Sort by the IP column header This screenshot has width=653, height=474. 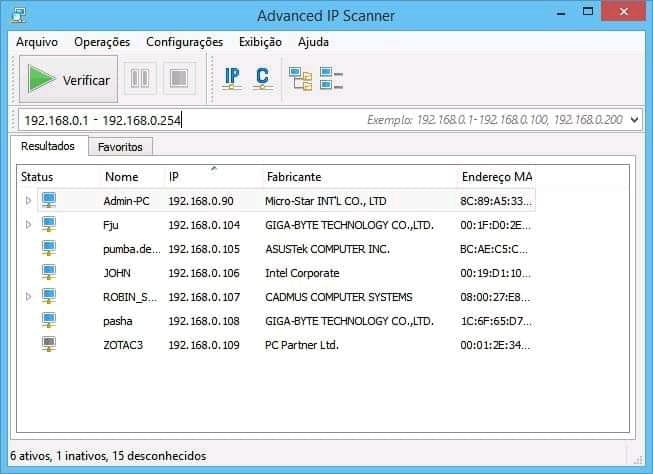coord(174,177)
